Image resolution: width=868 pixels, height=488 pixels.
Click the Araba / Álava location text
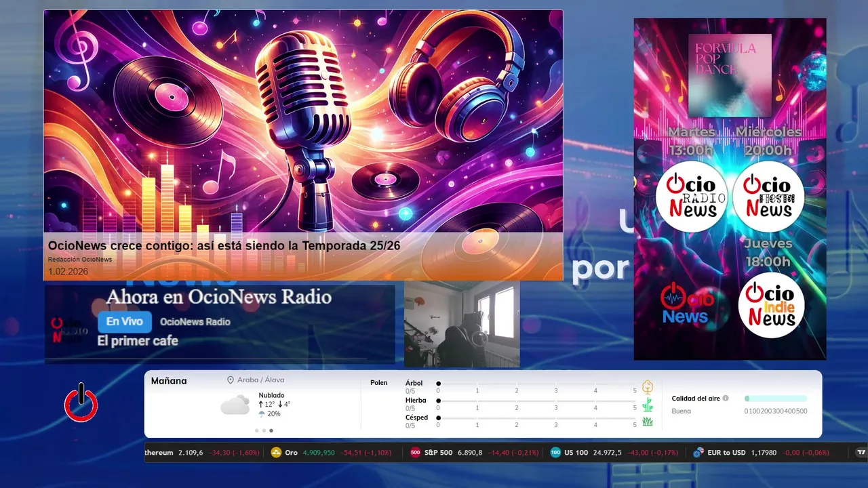coord(260,380)
